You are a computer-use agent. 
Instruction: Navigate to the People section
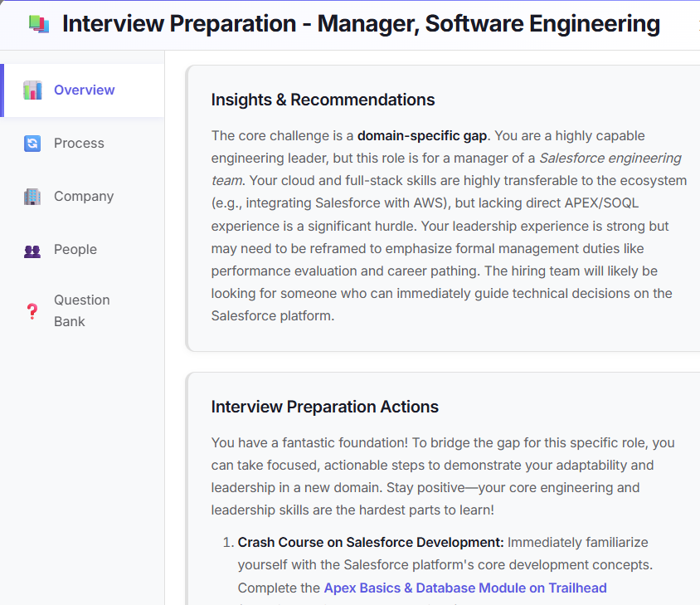point(75,249)
